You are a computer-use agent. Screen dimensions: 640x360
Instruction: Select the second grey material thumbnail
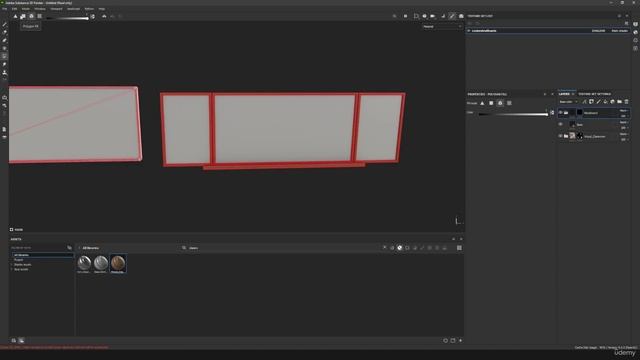[101, 263]
